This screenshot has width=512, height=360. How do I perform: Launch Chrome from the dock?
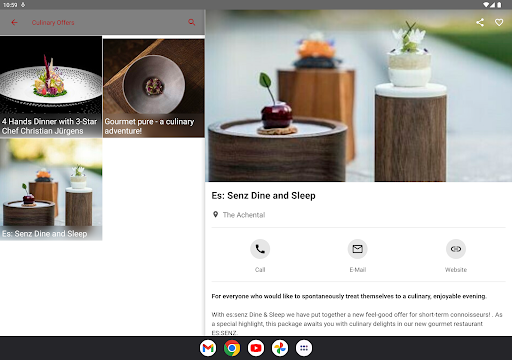(x=232, y=348)
